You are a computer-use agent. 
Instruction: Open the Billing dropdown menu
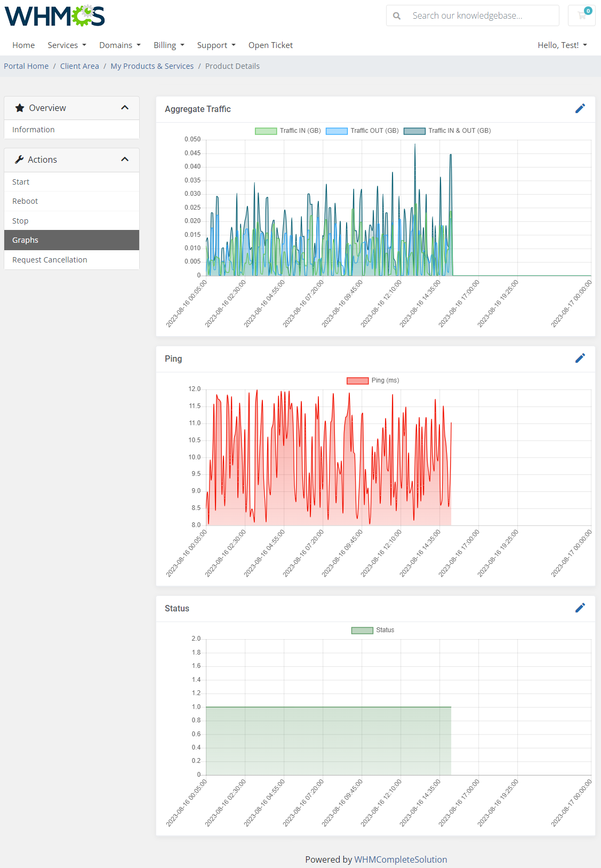pyautogui.click(x=169, y=45)
